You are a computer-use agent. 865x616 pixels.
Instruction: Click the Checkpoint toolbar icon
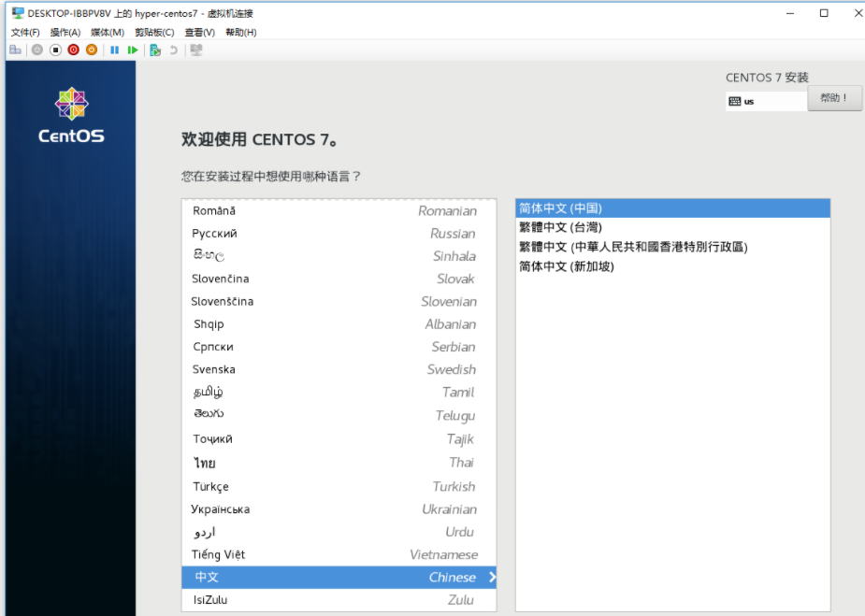pos(155,50)
